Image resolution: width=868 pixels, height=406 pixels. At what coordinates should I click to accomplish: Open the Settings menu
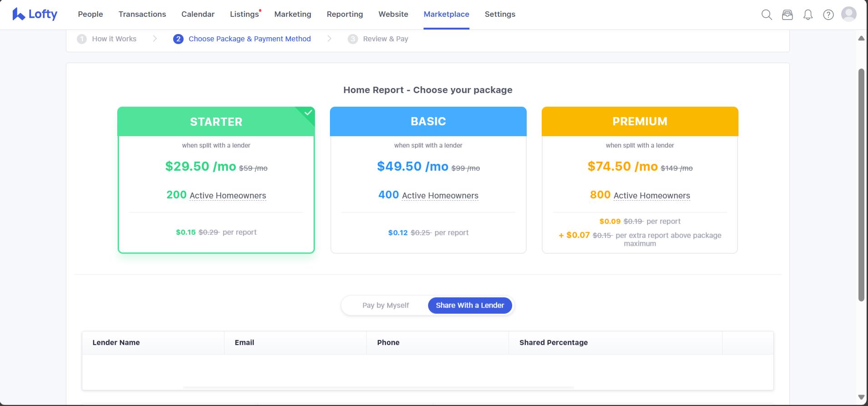(x=500, y=14)
